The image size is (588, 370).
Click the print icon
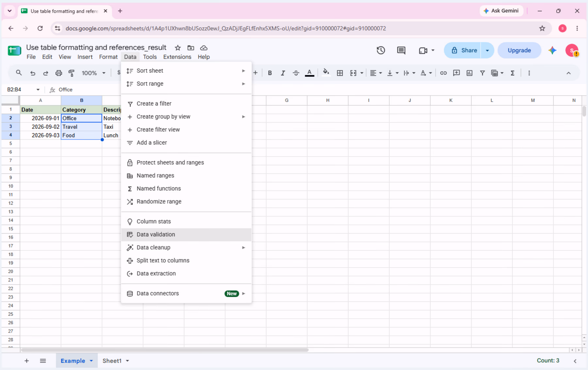(58, 73)
